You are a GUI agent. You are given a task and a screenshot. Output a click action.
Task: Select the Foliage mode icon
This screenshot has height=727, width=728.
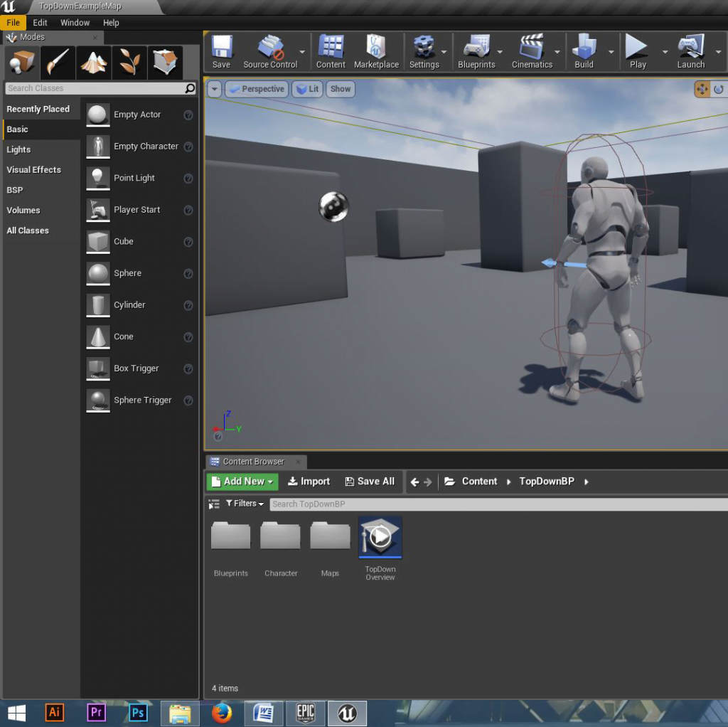coord(129,63)
